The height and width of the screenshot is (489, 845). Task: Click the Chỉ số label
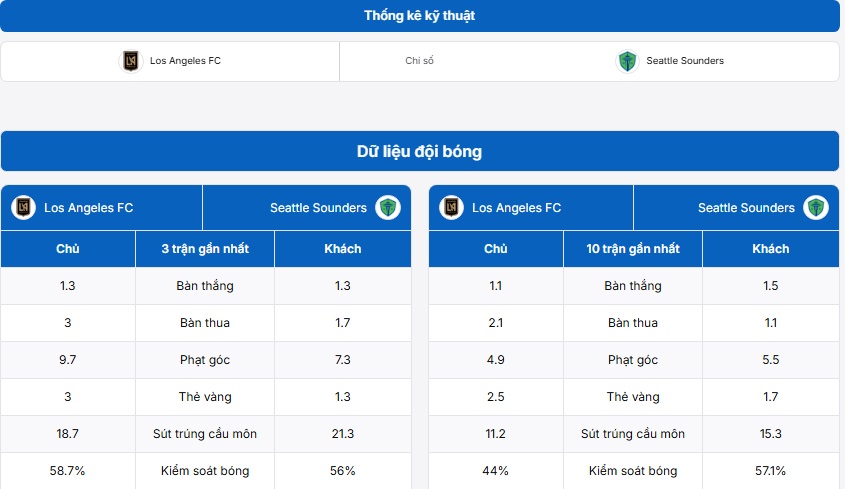pyautogui.click(x=419, y=61)
